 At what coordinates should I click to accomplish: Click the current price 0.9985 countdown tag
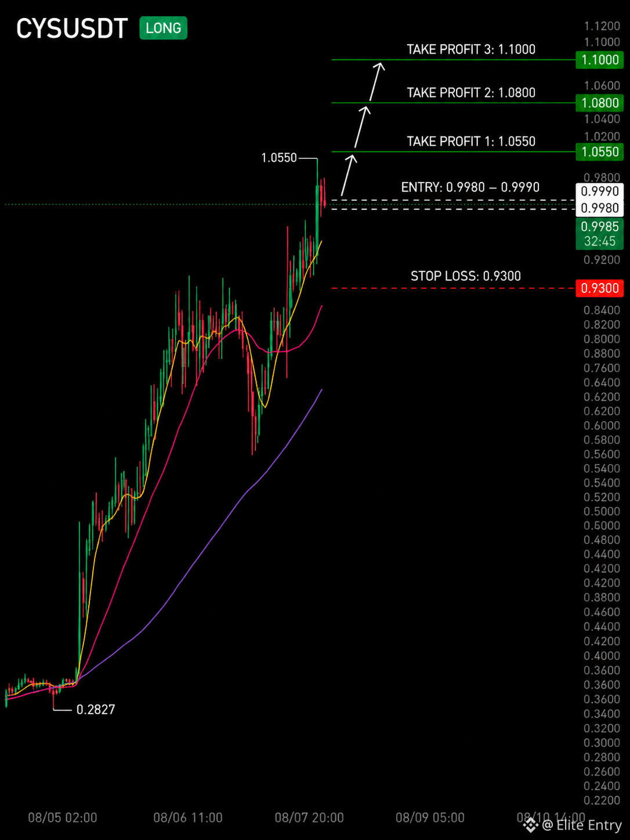click(600, 234)
